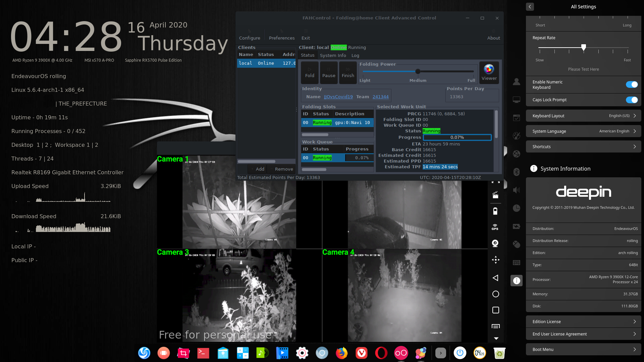Viewport: 644px width, 362px height.
Task: Open End User License Agreement row
Action: click(583, 334)
